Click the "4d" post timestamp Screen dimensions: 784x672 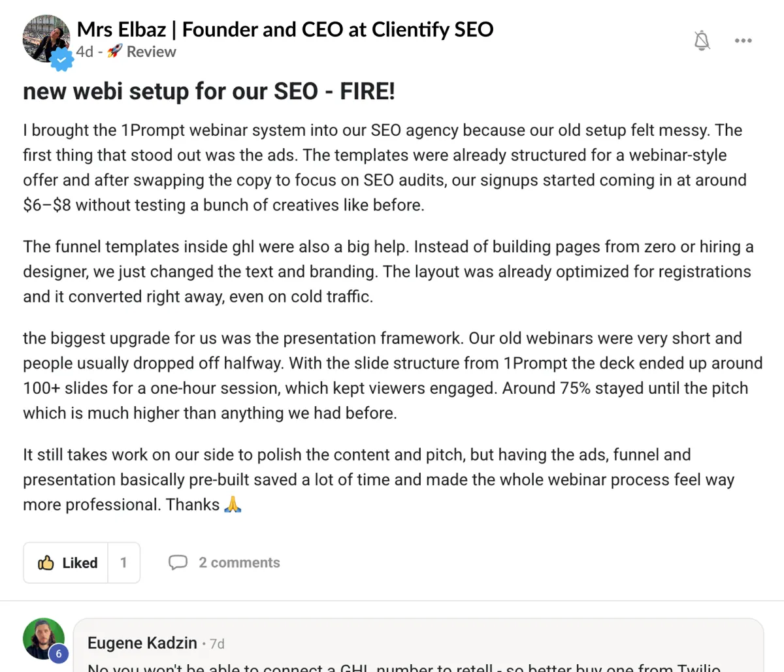(84, 52)
